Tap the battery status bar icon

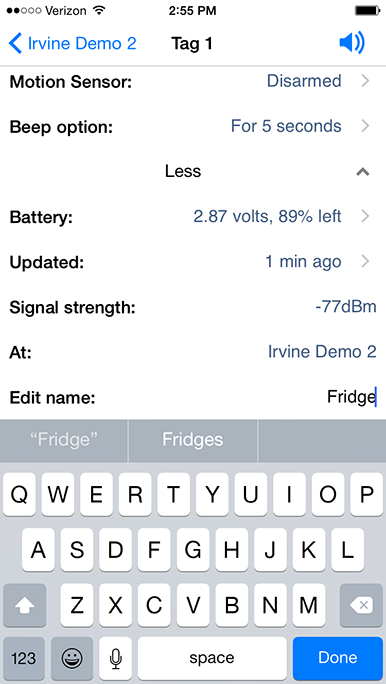coord(367,10)
